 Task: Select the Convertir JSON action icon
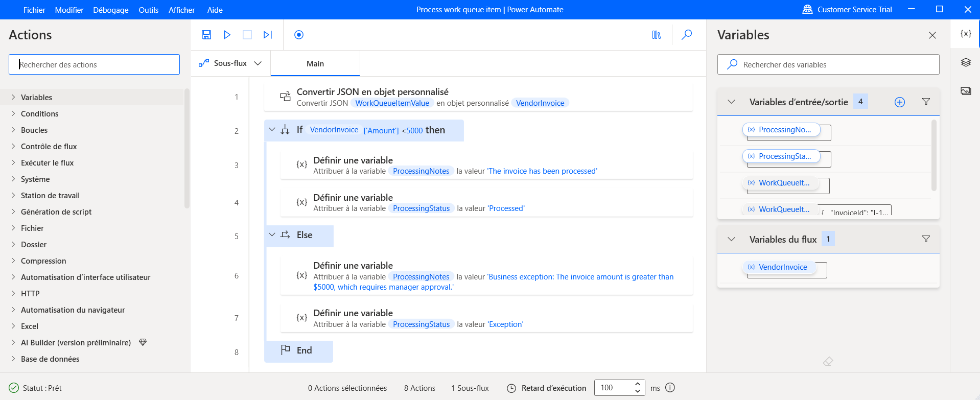pyautogui.click(x=285, y=97)
